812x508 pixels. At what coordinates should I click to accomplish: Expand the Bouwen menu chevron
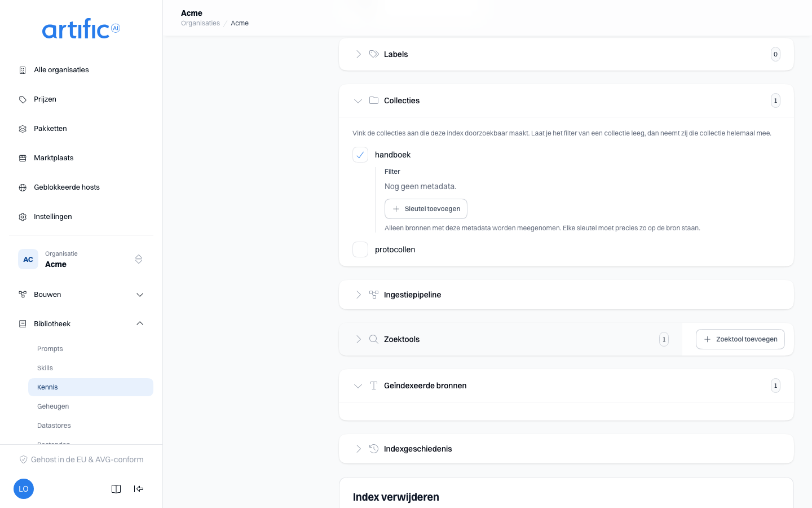coord(140,295)
